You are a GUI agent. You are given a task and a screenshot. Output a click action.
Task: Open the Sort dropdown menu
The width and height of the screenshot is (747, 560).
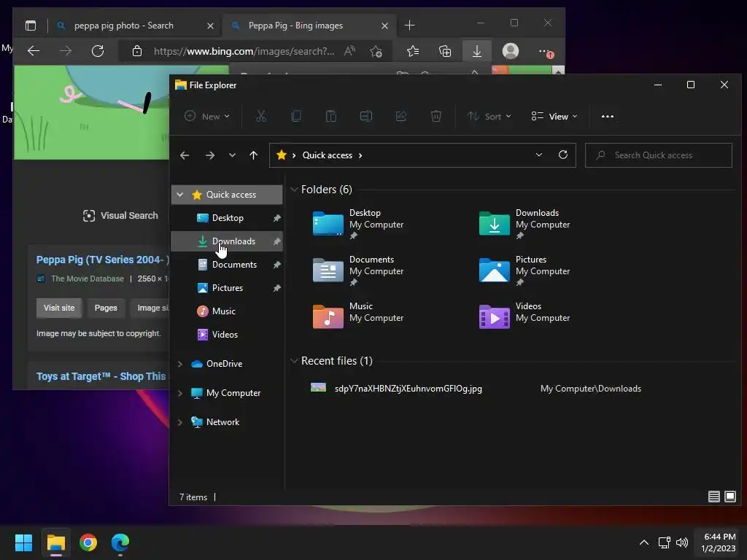click(489, 116)
